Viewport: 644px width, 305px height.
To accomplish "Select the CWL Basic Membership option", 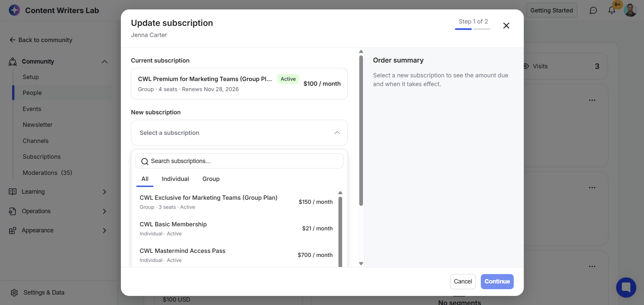I will 236,229.
